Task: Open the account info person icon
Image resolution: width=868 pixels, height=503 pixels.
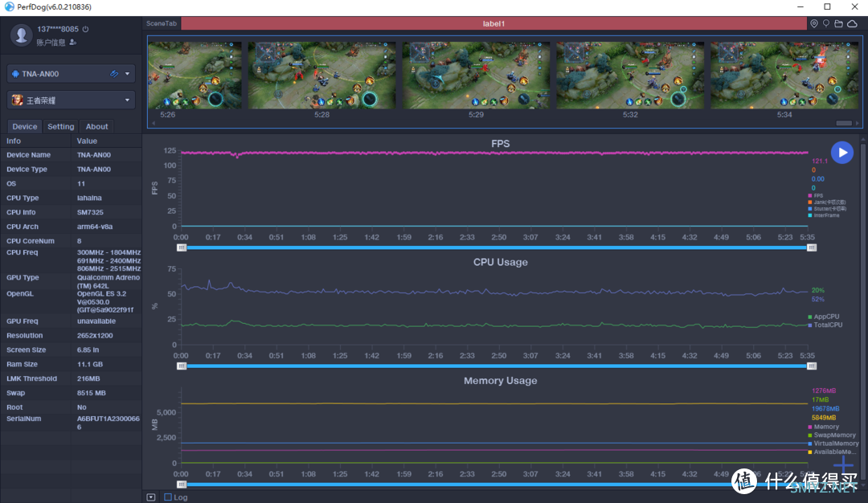Action: (x=73, y=43)
